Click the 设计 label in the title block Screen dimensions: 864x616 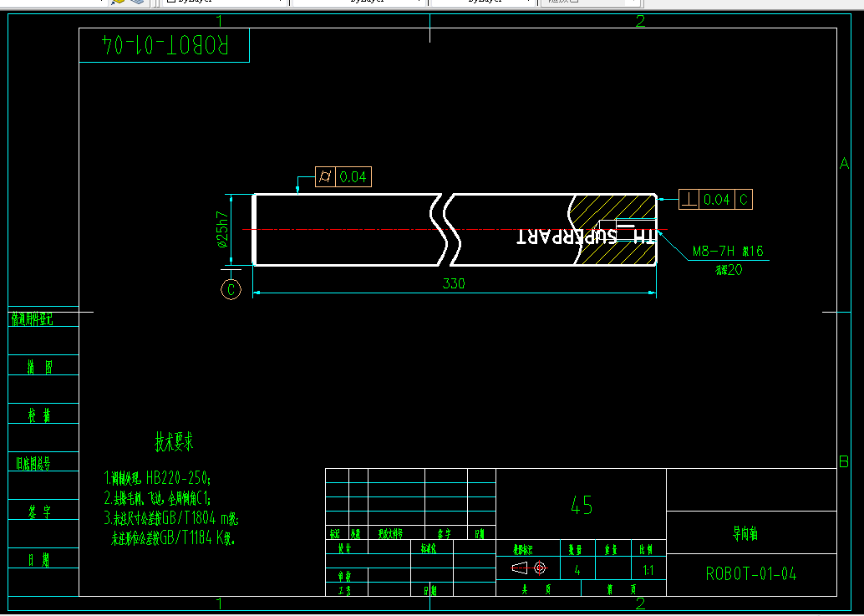pyautogui.click(x=344, y=549)
